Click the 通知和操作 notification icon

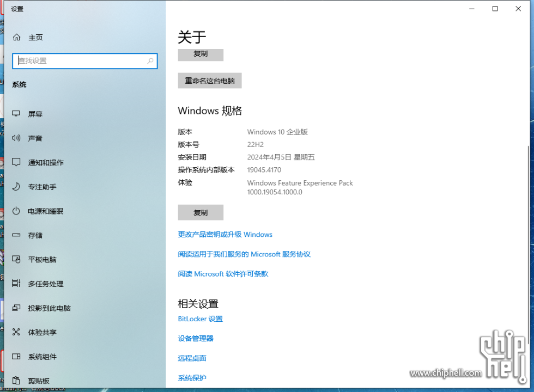[x=16, y=162]
